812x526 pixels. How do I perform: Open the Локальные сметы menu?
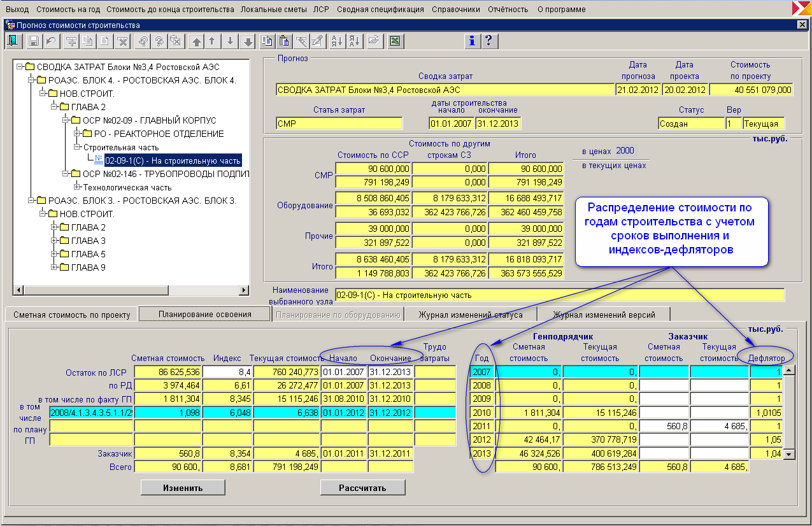coord(274,10)
